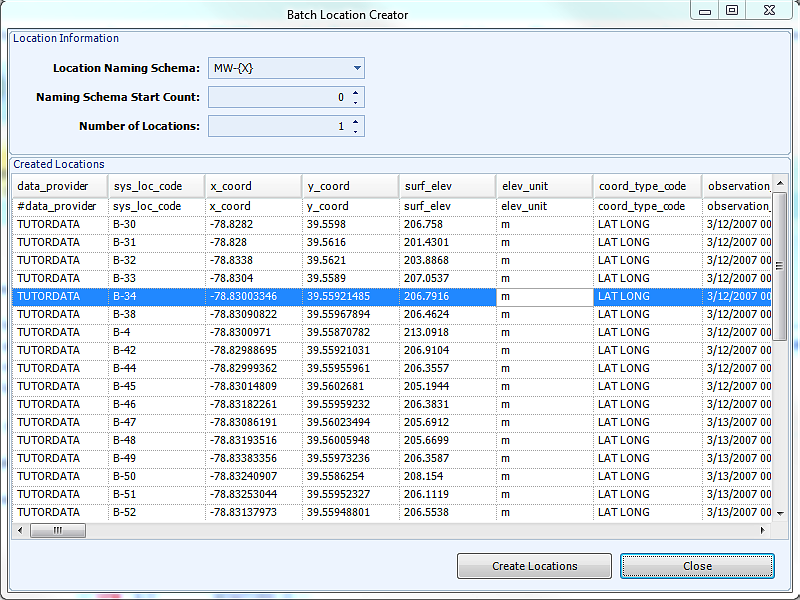Sort by the sys_loc_code column header
Viewport: 800px width, 600px height.
click(156, 186)
